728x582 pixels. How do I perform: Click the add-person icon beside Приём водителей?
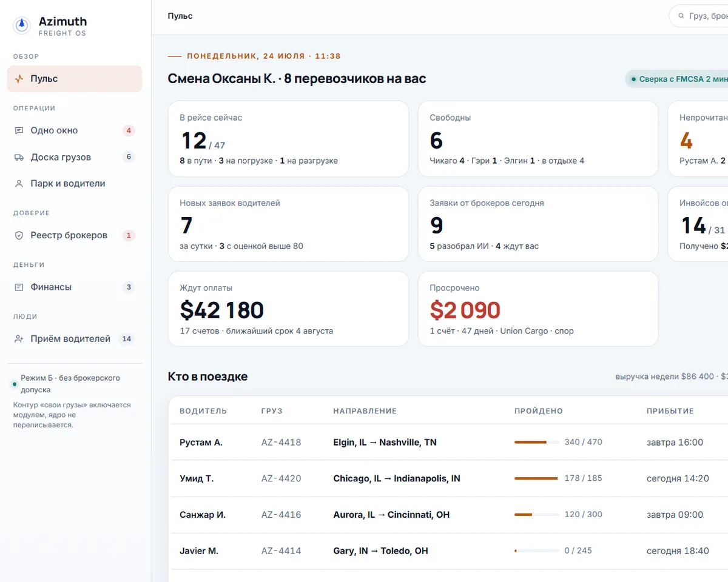[x=19, y=339]
